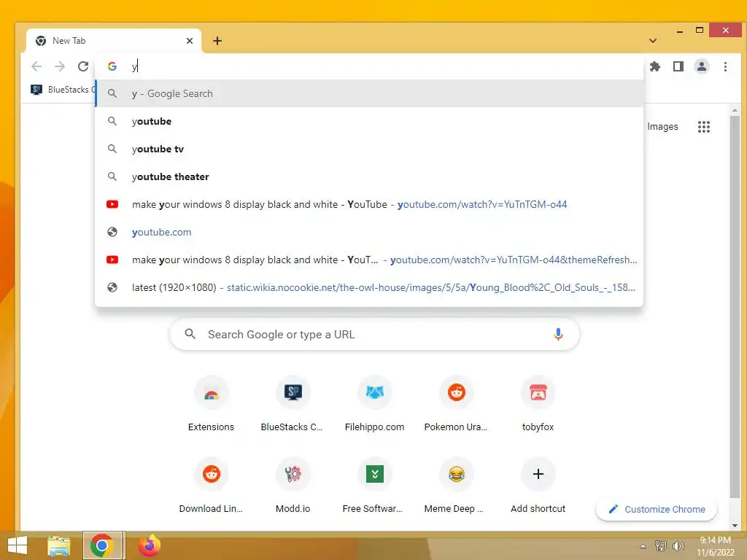The width and height of the screenshot is (747, 560).
Task: Click the address bar typed text
Action: click(135, 66)
